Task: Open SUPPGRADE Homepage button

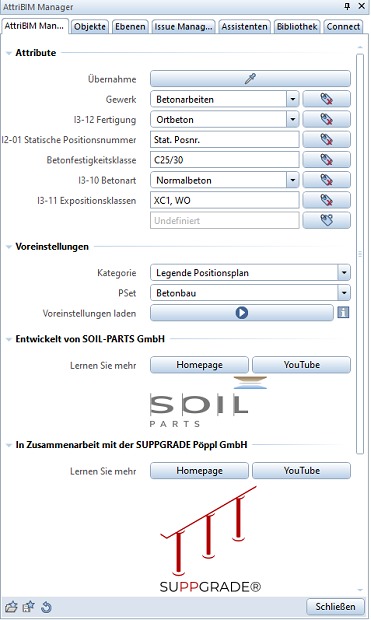Action: coord(199,471)
